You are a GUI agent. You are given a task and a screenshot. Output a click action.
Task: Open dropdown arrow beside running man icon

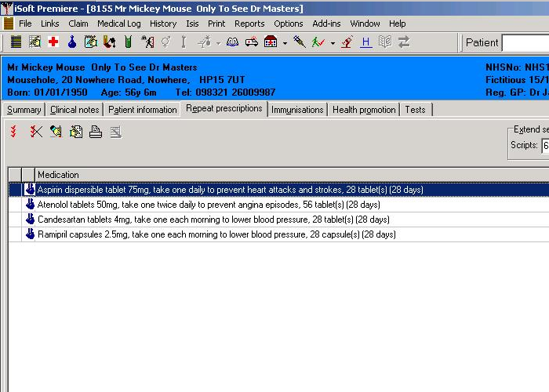click(333, 43)
